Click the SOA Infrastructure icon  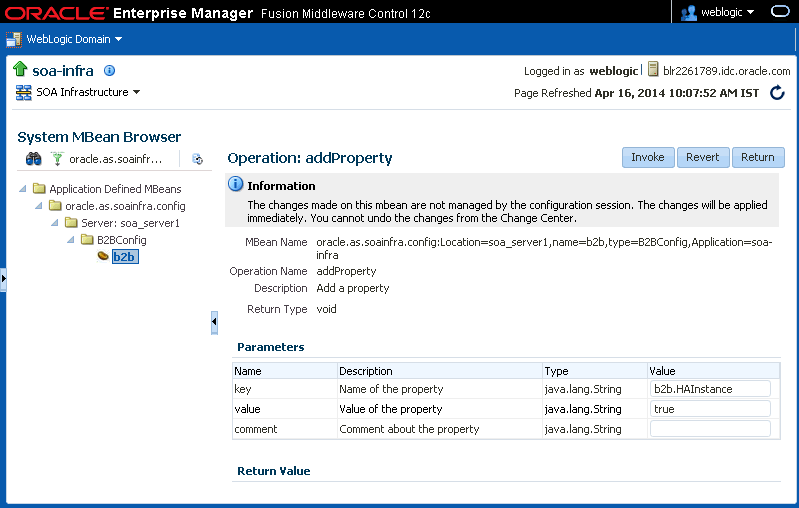pos(23,92)
